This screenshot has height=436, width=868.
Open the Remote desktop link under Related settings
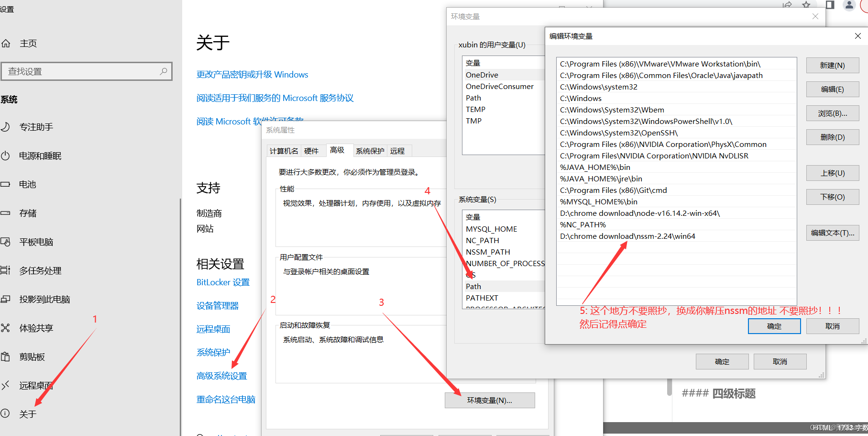[213, 329]
